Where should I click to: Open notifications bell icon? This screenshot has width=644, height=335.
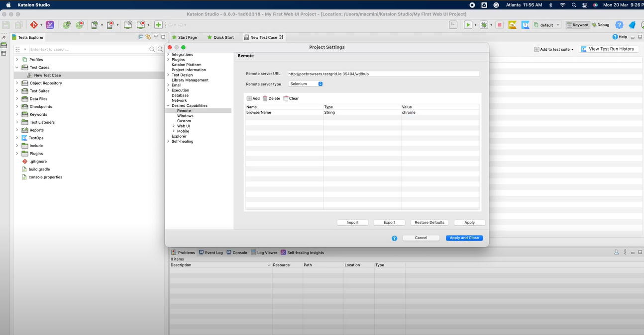point(632,25)
